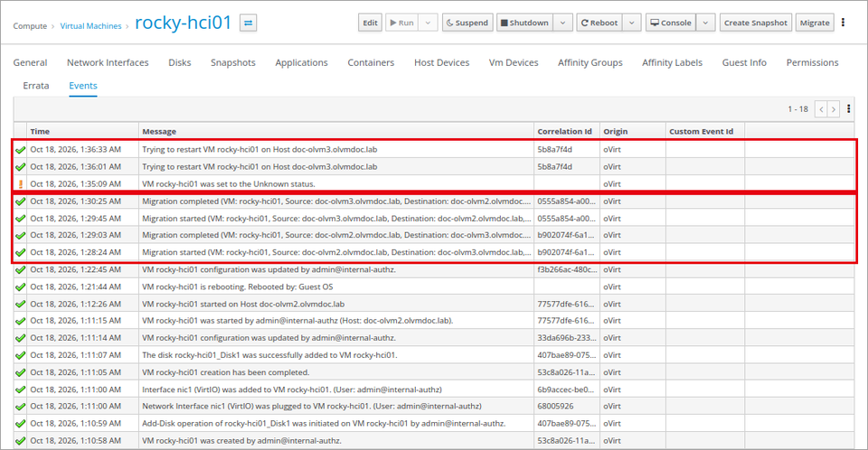This screenshot has height=450, width=868.
Task: Open the kebab menu next to Migrate
Action: click(x=843, y=23)
